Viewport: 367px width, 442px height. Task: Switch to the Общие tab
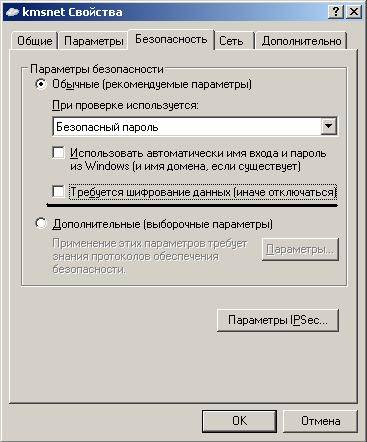(35, 41)
